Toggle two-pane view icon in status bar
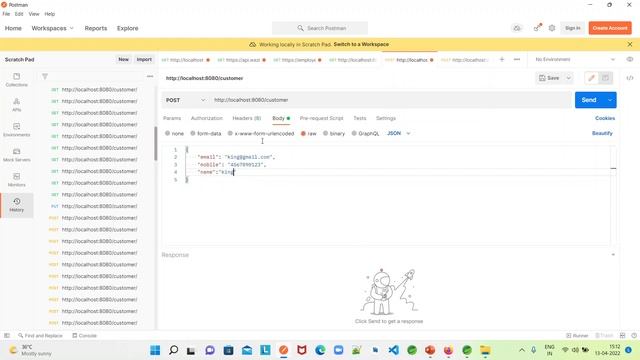Image resolution: width=640 pixels, height=360 pixels. [622, 336]
